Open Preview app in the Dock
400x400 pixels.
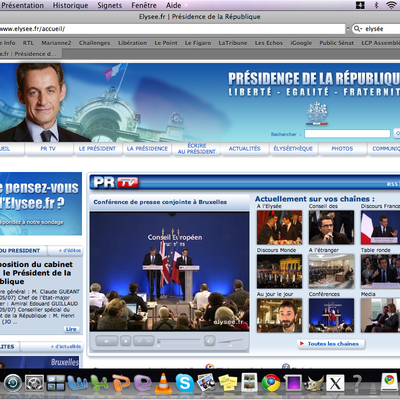pyautogui.click(x=249, y=382)
